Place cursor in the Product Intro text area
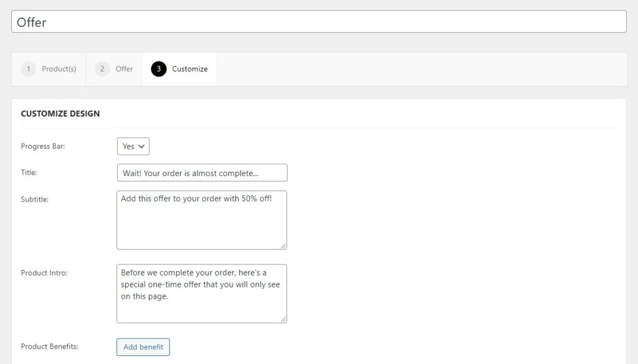Viewport: 638px width, 364px height. [202, 292]
